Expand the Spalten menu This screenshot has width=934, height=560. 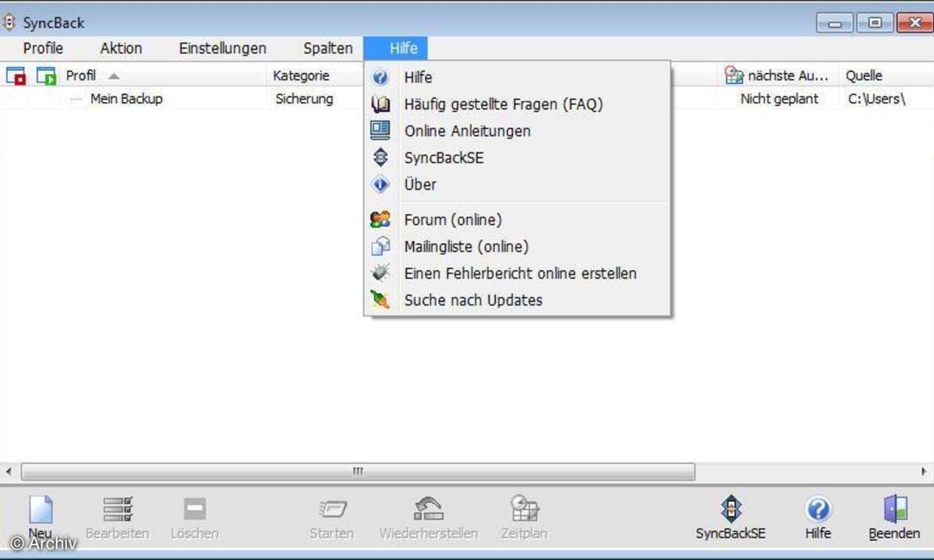328,48
